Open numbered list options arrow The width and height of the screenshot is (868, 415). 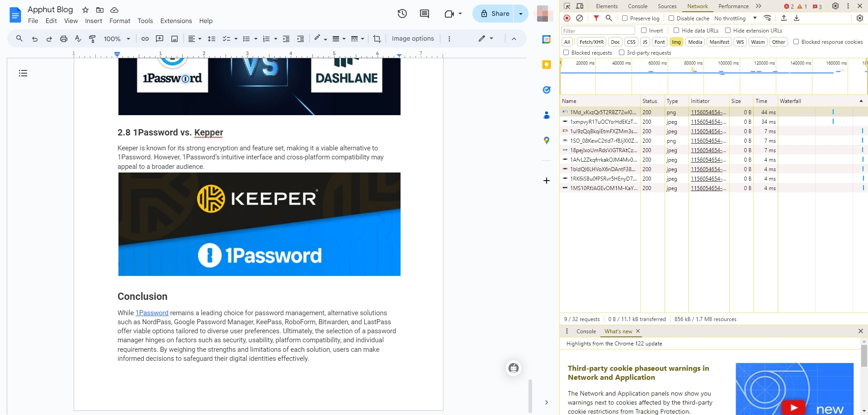click(x=276, y=39)
